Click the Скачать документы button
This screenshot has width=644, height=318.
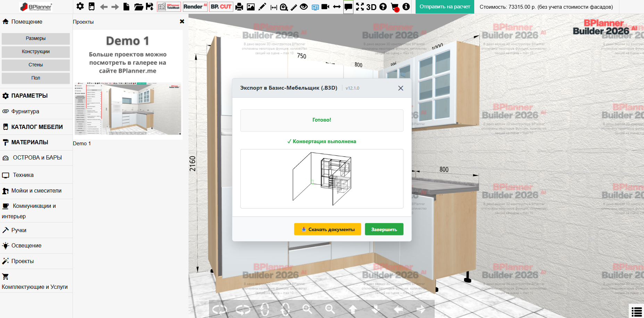[x=327, y=229]
